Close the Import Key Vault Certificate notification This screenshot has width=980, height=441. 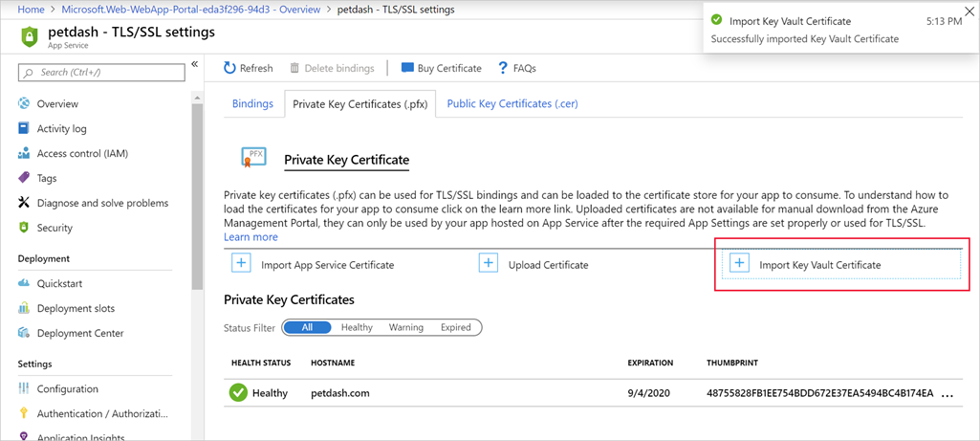[x=969, y=10]
